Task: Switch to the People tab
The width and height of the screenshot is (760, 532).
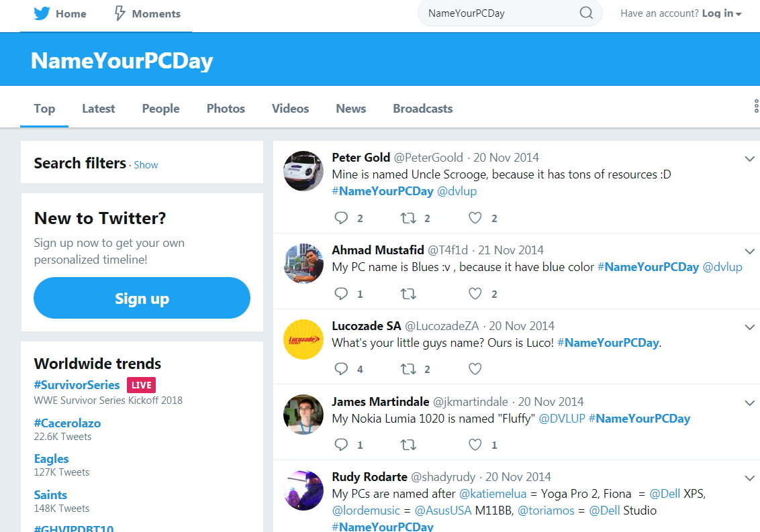Action: click(x=160, y=109)
